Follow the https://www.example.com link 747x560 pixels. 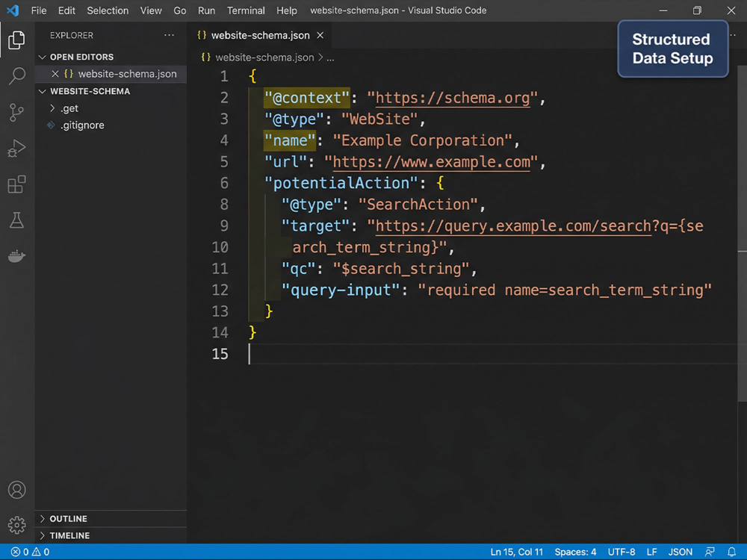click(x=431, y=162)
